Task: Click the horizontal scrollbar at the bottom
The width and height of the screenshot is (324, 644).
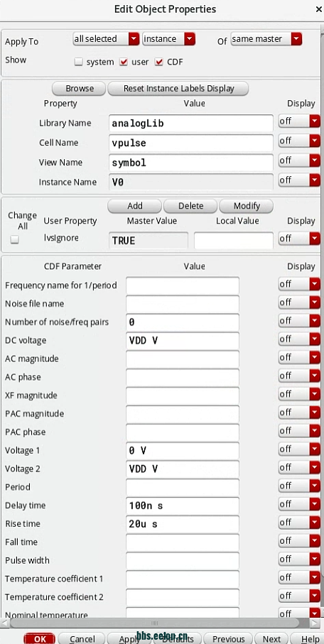Action: [155, 623]
